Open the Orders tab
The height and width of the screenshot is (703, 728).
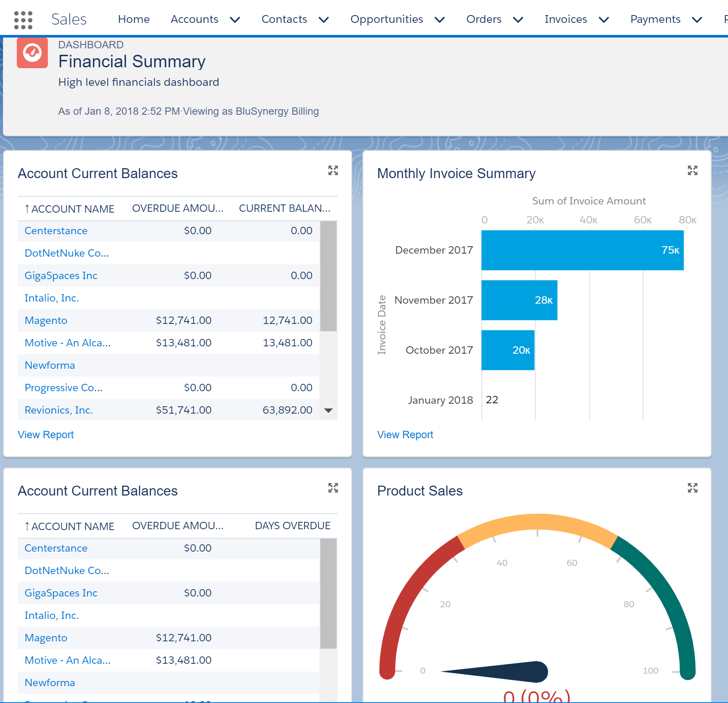[x=484, y=19]
